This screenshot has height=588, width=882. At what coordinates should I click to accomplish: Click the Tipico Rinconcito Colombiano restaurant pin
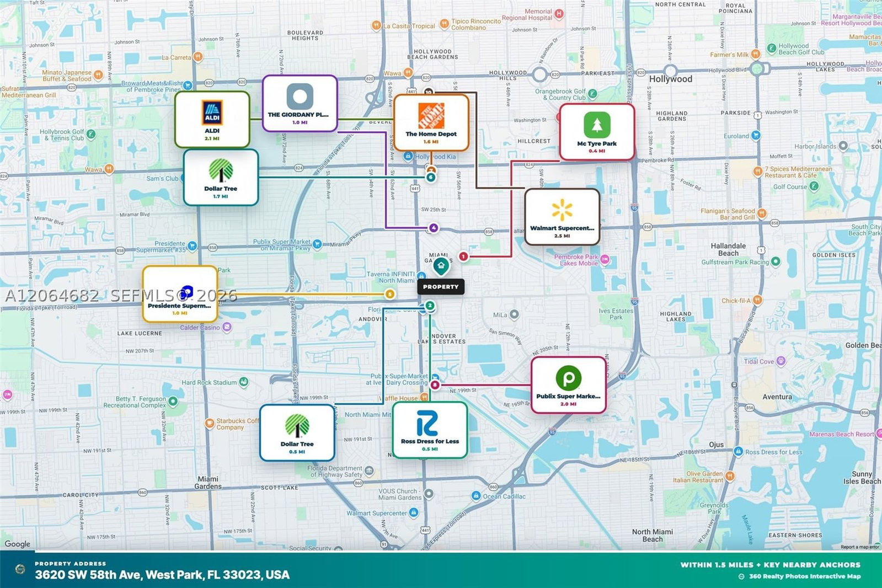click(x=445, y=24)
